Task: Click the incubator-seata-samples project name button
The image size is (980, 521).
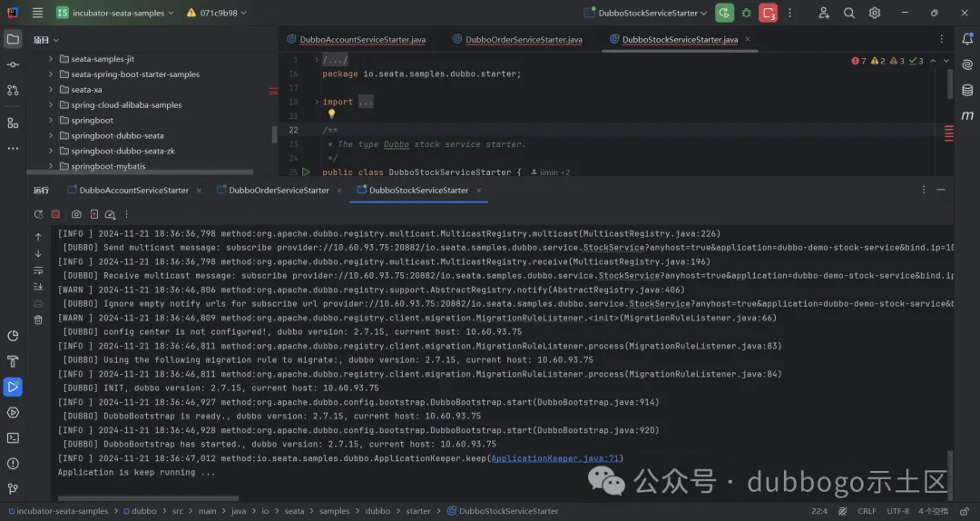Action: [x=114, y=13]
